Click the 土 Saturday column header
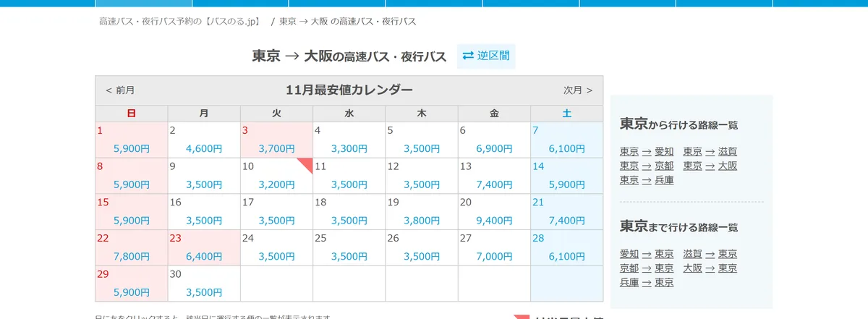Viewport: 868px width, 319px height. [x=566, y=114]
